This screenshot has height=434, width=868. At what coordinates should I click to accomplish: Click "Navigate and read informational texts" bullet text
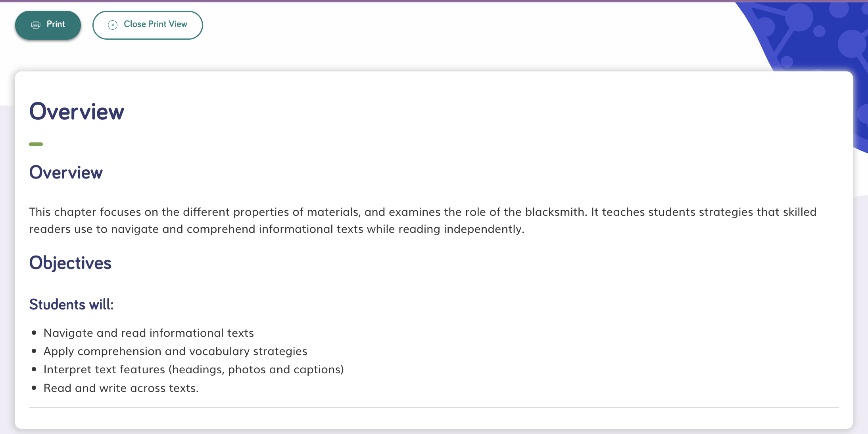tap(148, 333)
